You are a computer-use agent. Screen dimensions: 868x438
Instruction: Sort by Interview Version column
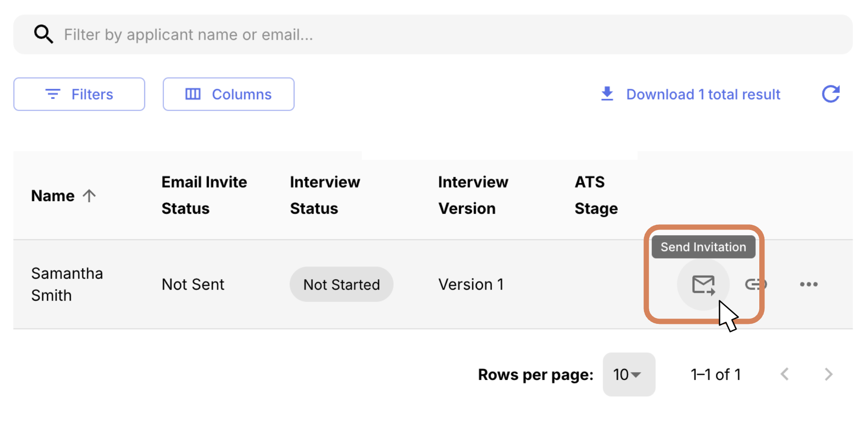pyautogui.click(x=473, y=195)
